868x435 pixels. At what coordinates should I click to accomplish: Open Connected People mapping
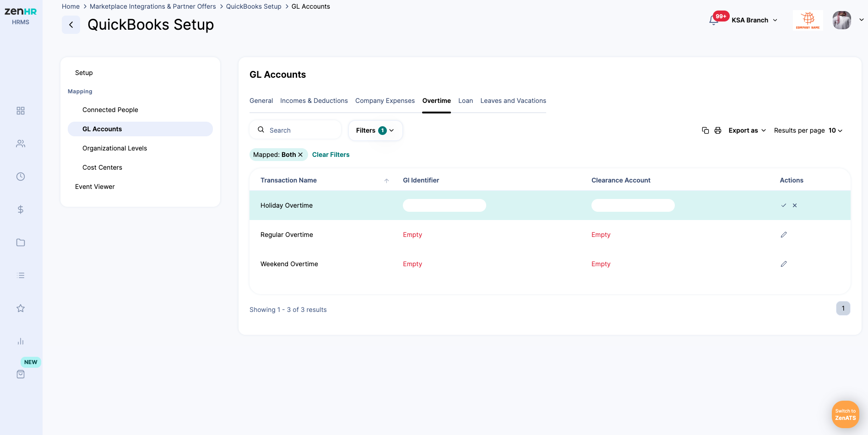click(x=110, y=110)
